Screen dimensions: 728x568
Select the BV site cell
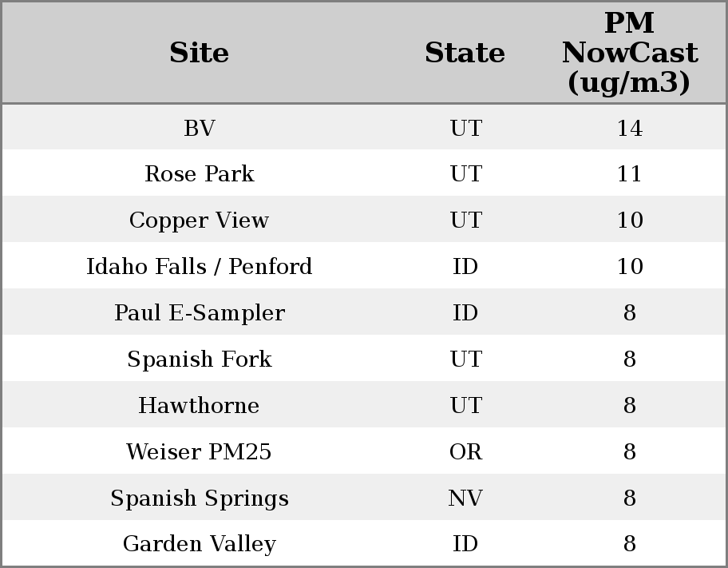click(199, 128)
